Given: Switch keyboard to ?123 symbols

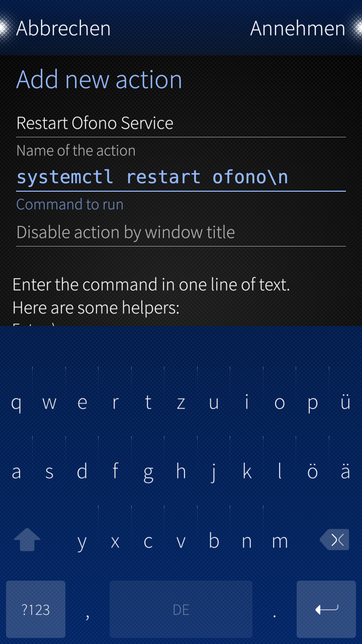Looking at the screenshot, I should [x=36, y=609].
